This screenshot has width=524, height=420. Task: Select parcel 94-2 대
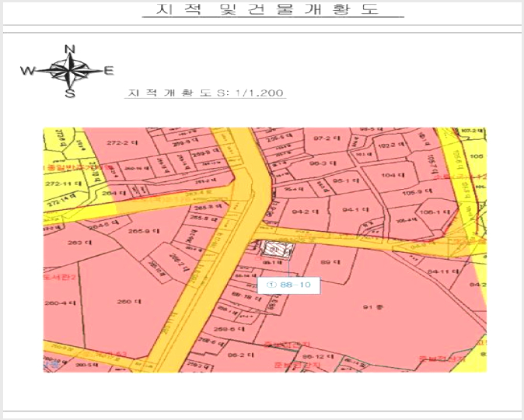[305, 212]
